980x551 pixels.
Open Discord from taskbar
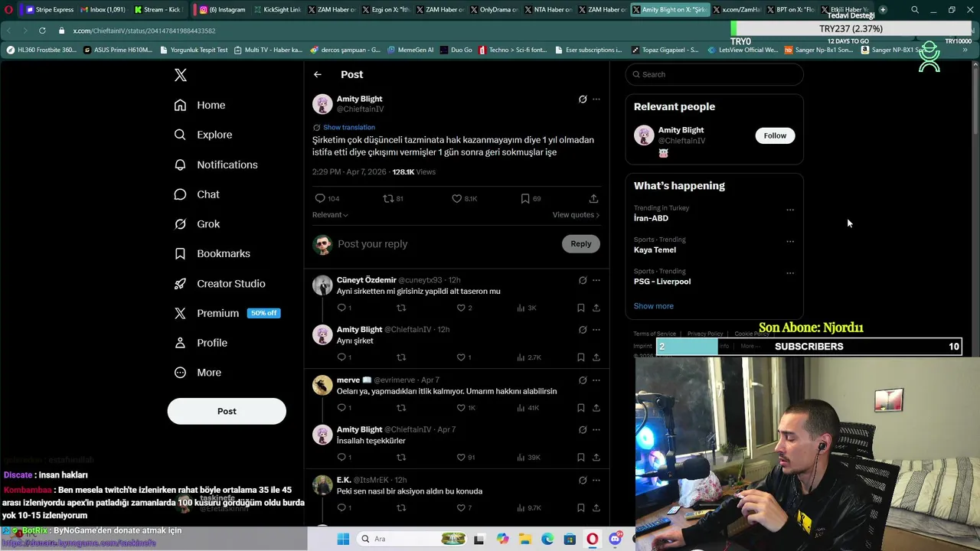click(x=616, y=539)
